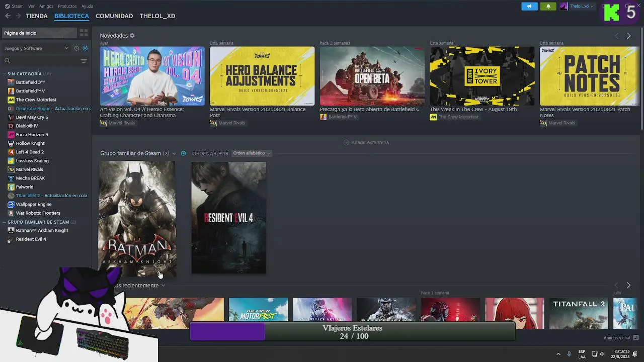Click Devil May Cry 5 icon
Image resolution: width=644 pixels, height=362 pixels.
[11, 117]
